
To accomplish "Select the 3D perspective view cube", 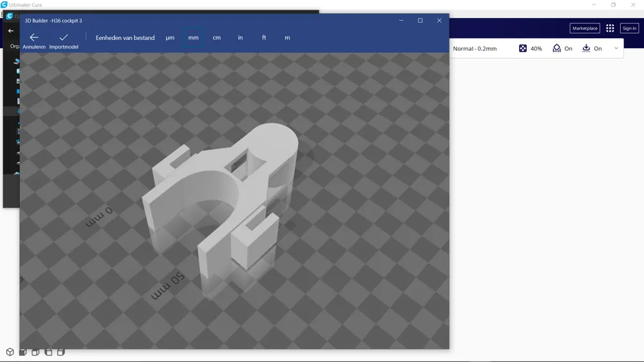I will (10, 352).
